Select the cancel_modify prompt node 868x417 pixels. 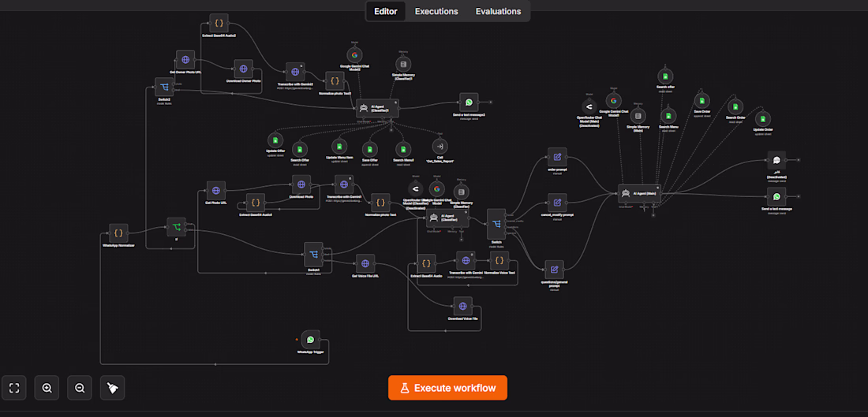tap(557, 203)
